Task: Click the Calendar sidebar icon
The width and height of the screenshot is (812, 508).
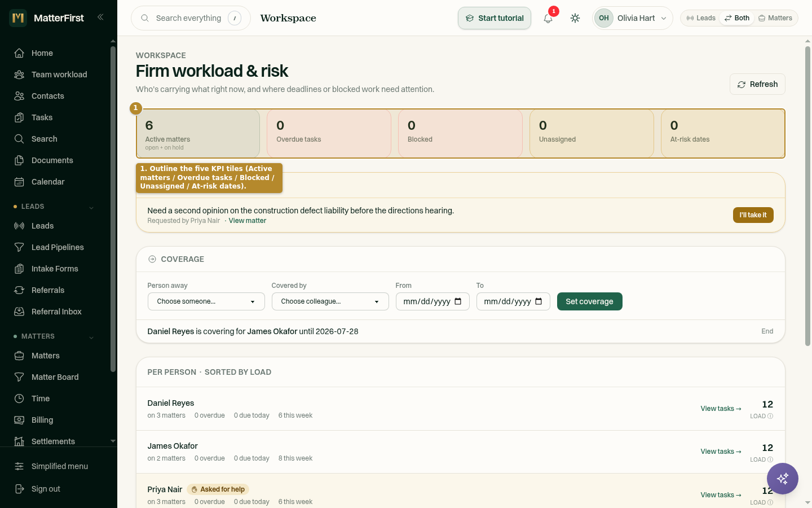Action: pos(19,182)
